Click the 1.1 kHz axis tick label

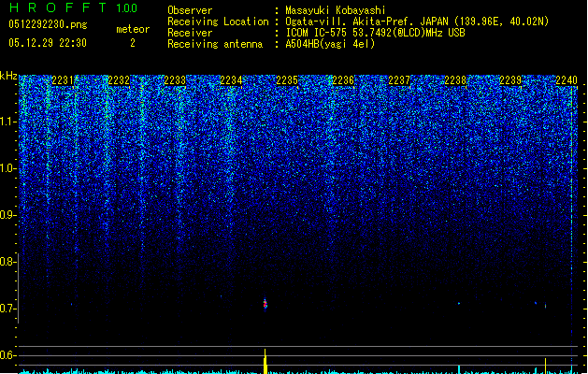[8, 122]
